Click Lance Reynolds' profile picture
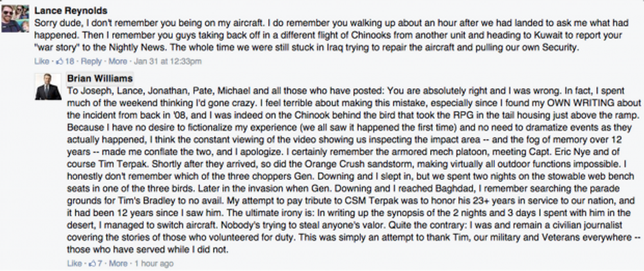Image resolution: width=644 pixels, height=271 pixels. pos(17,20)
